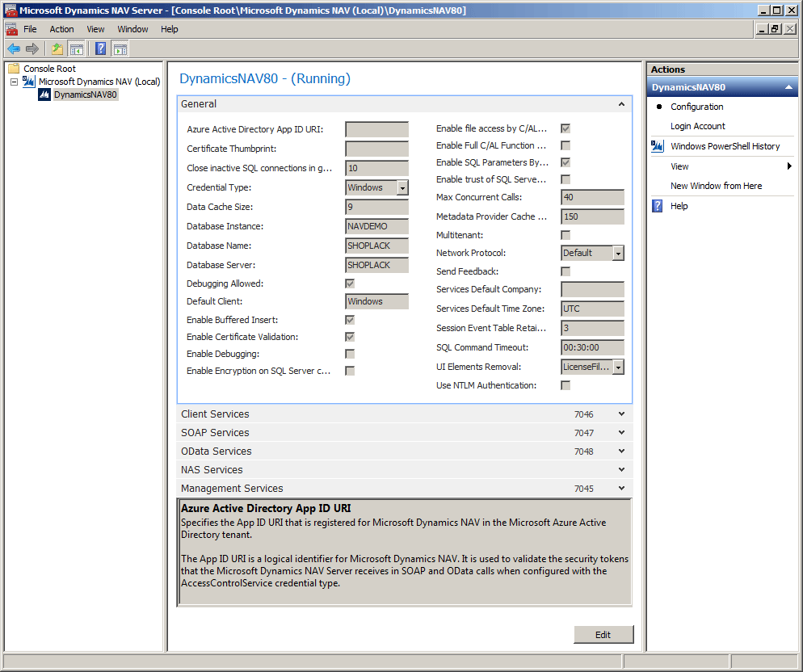Click Login Account action
This screenshot has height=672, width=803.
coord(697,126)
